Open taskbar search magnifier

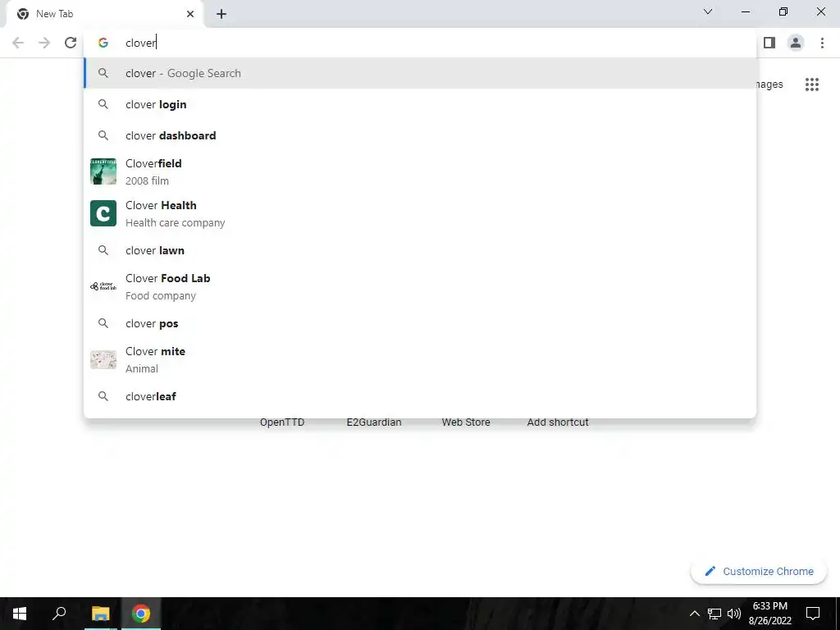coord(59,614)
